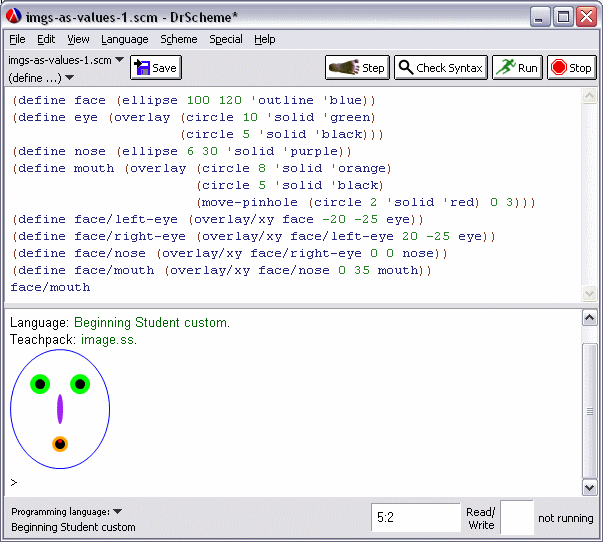
Task: Click the interactions pane scroll down arrow
Action: (590, 488)
